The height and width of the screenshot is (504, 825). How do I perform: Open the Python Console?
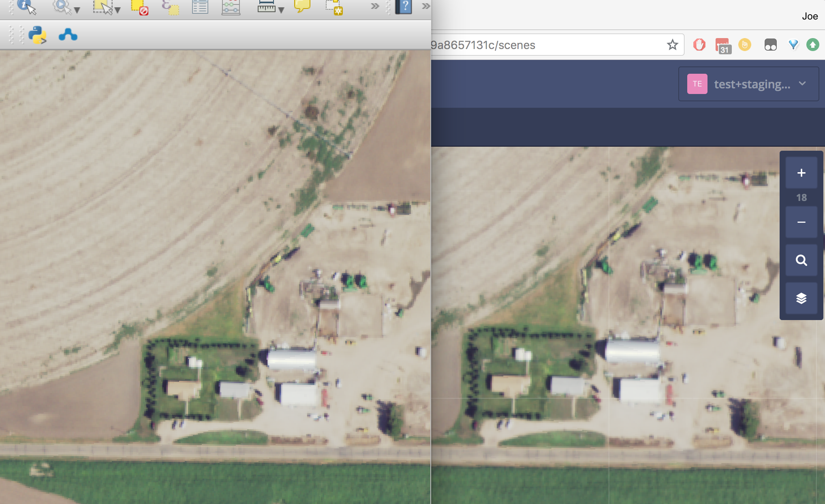(38, 35)
